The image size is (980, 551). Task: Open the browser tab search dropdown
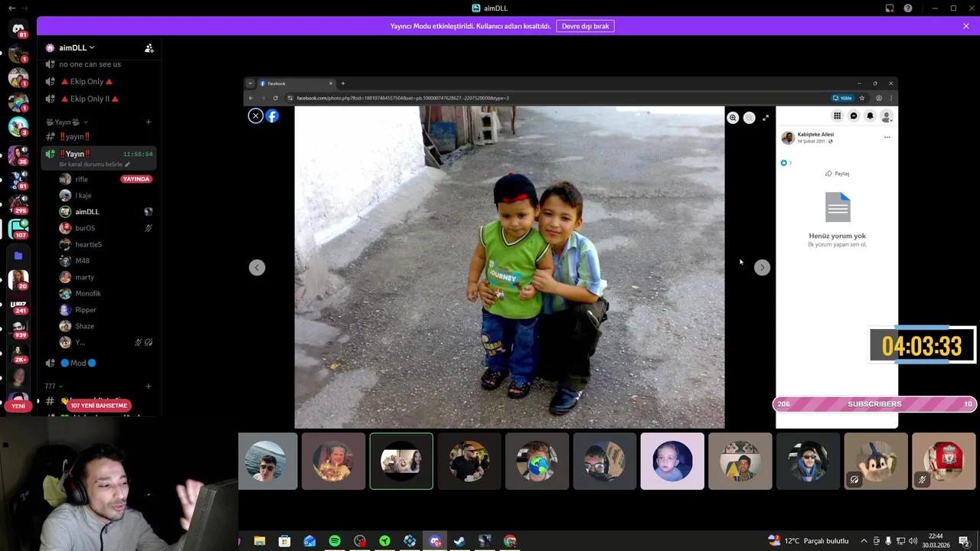click(250, 83)
